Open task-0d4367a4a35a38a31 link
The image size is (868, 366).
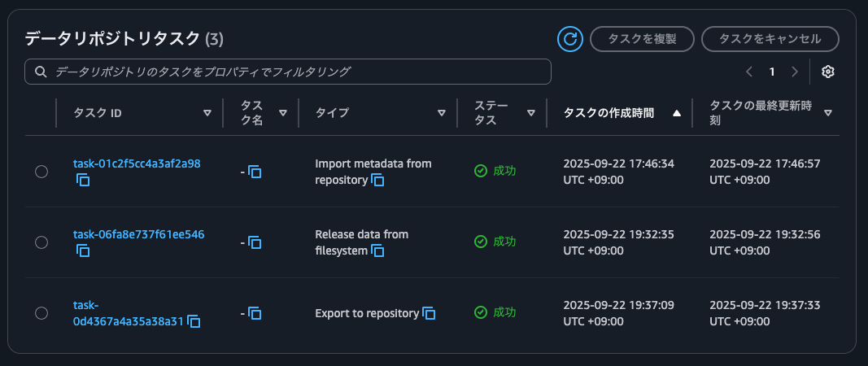coord(128,313)
